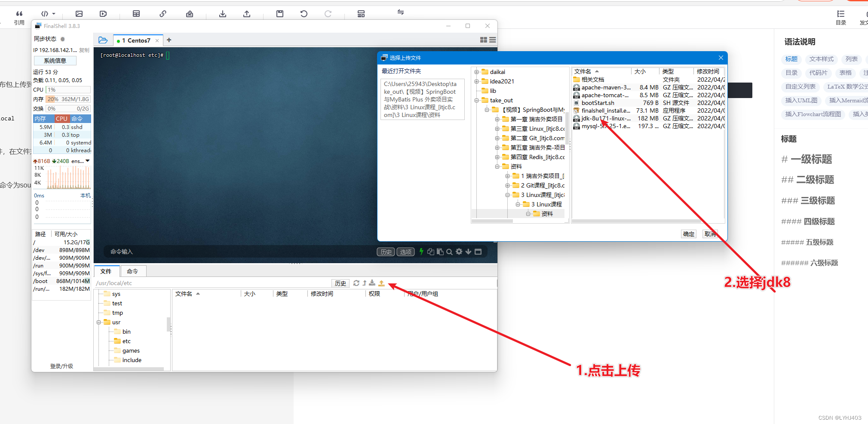Insert quote using the 引用 toolbar icon
The image size is (868, 424).
pyautogui.click(x=19, y=18)
